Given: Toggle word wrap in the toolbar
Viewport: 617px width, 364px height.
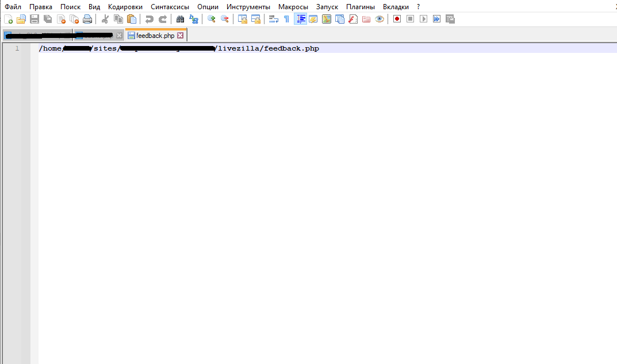Looking at the screenshot, I should point(274,19).
